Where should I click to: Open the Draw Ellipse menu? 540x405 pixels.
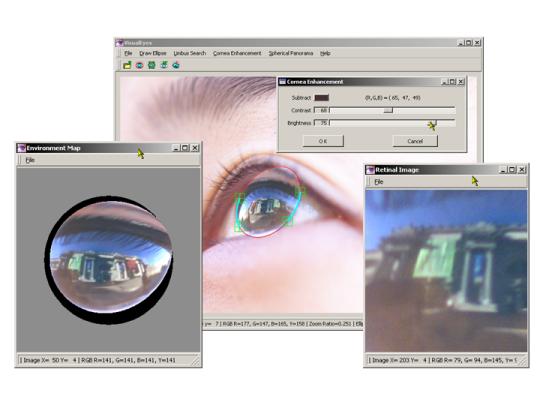(x=153, y=53)
